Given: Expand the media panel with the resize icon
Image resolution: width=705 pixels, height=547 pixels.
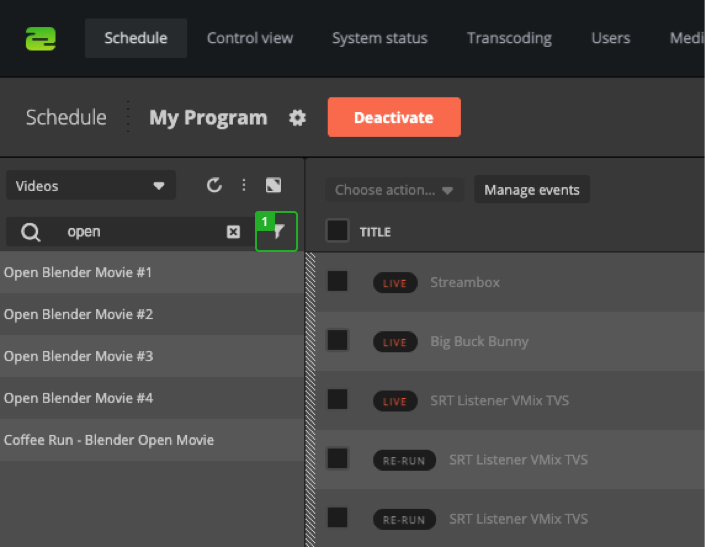Looking at the screenshot, I should (x=273, y=185).
